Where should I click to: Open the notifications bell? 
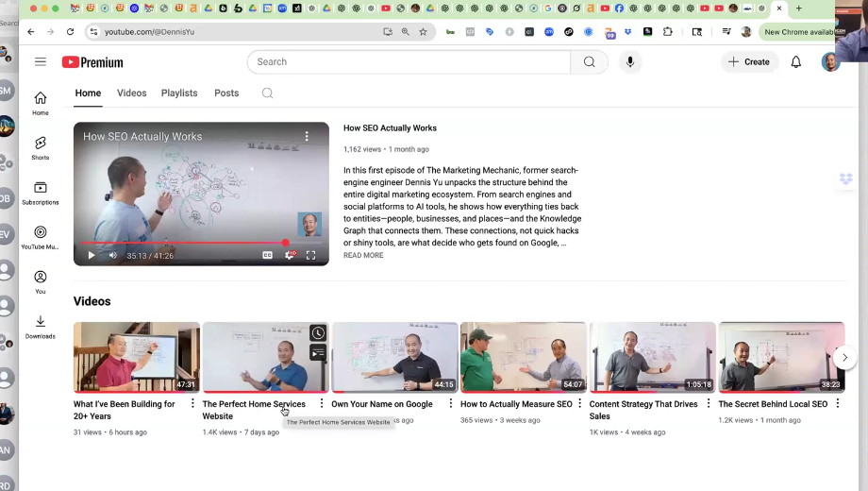click(x=795, y=62)
